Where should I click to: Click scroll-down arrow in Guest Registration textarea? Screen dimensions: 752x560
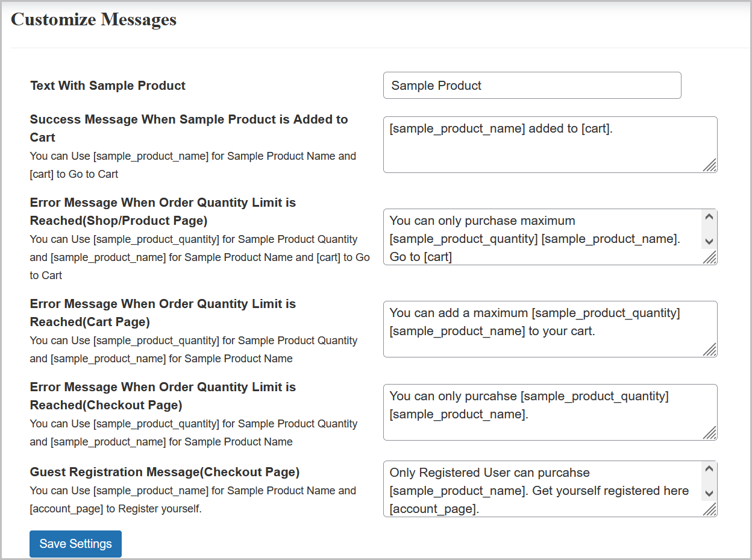tap(710, 494)
